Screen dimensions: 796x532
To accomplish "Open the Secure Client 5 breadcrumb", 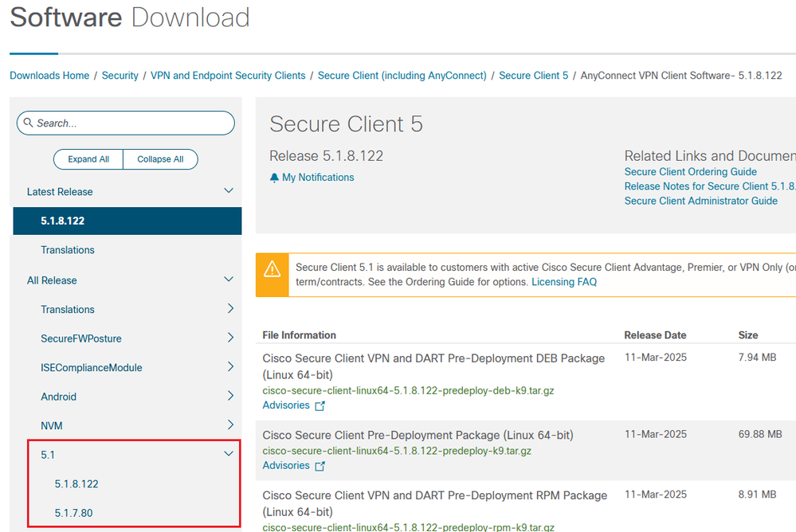I will pos(534,76).
